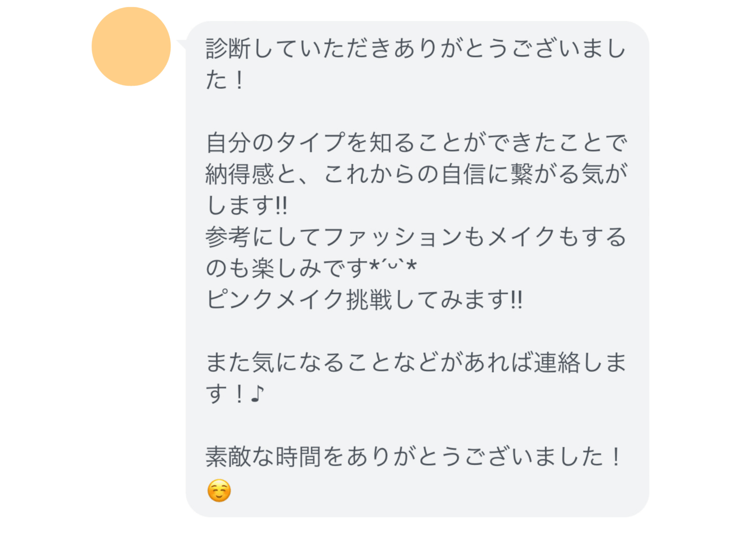The image size is (756, 534).
Task: Click the line starting 診断していただき
Action: point(416,49)
